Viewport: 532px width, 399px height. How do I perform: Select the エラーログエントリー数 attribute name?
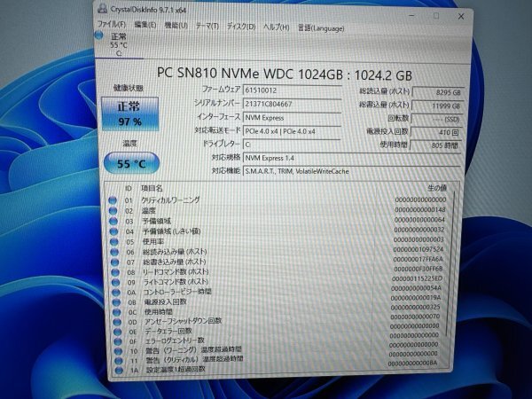coord(175,340)
